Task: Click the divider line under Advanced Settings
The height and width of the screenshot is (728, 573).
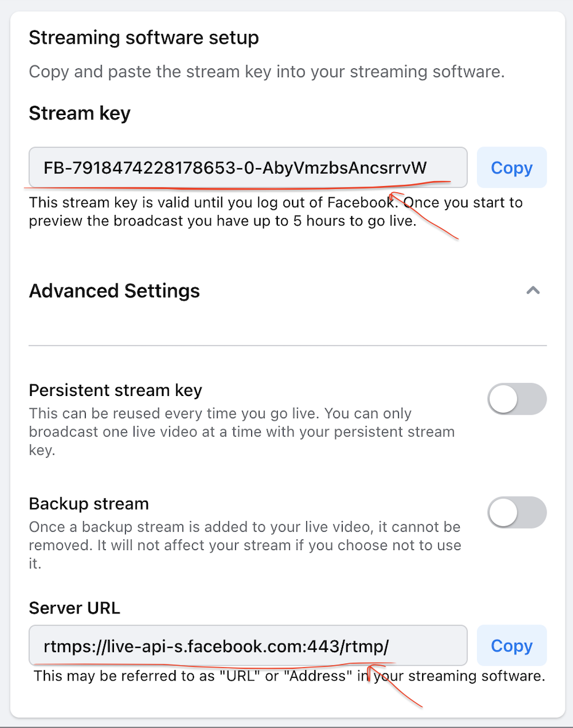Action: pos(288,346)
